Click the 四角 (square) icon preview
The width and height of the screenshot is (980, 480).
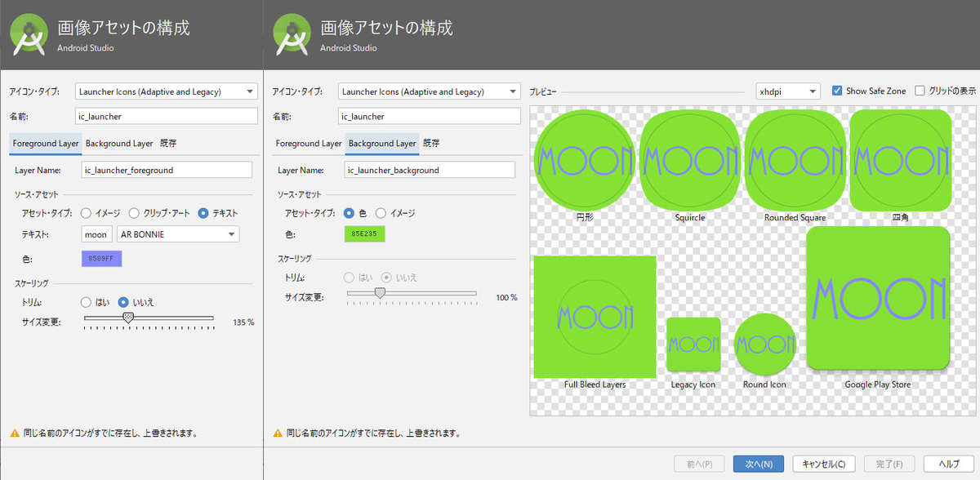tap(900, 161)
